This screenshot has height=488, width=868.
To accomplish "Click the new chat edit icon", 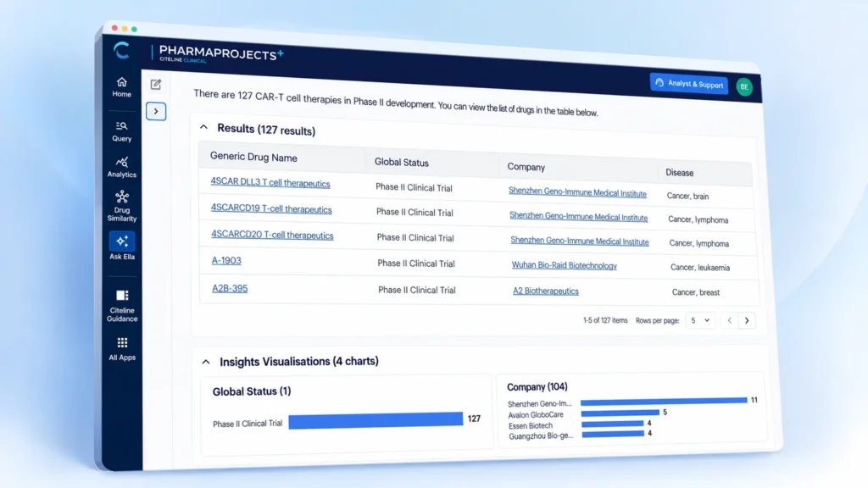I will click(x=156, y=84).
